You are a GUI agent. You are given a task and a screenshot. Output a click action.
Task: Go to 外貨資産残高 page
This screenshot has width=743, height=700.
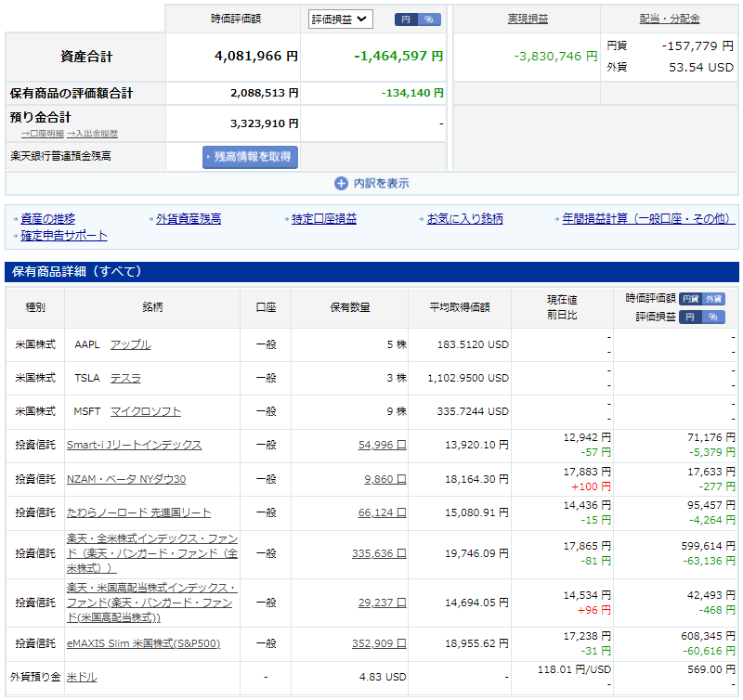[189, 219]
